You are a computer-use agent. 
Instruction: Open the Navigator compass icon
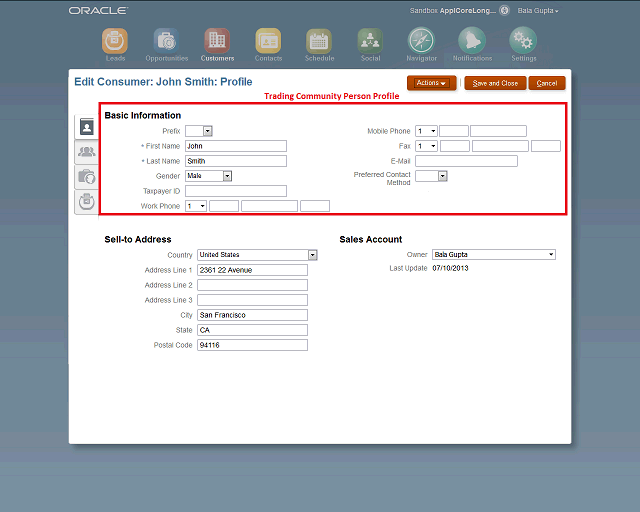pos(421,40)
